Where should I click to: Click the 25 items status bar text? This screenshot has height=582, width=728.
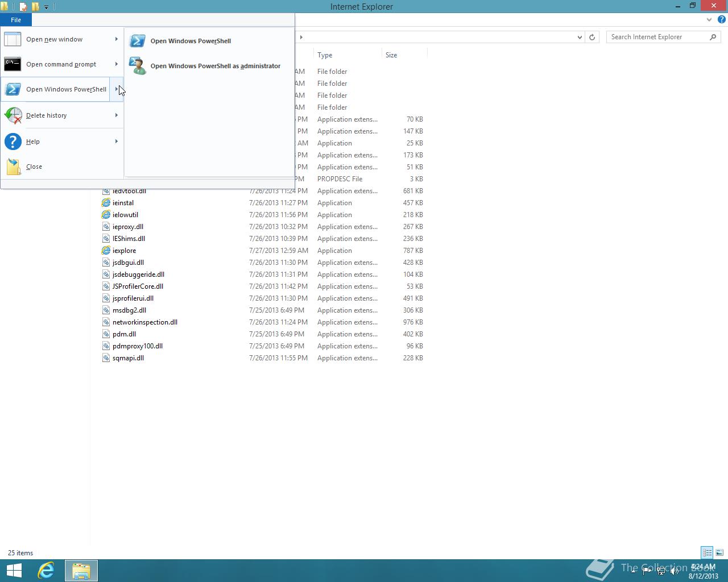pyautogui.click(x=20, y=553)
